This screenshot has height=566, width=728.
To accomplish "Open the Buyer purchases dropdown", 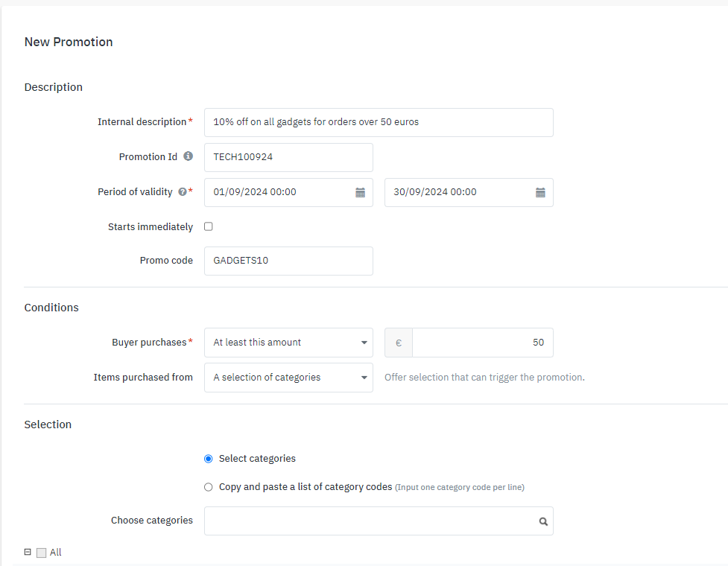I will point(288,343).
